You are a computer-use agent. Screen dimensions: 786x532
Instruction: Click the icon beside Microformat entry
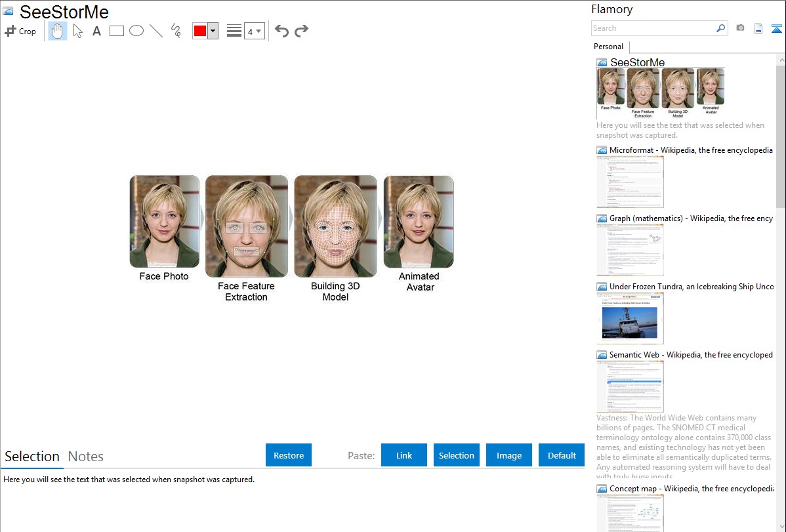point(602,150)
